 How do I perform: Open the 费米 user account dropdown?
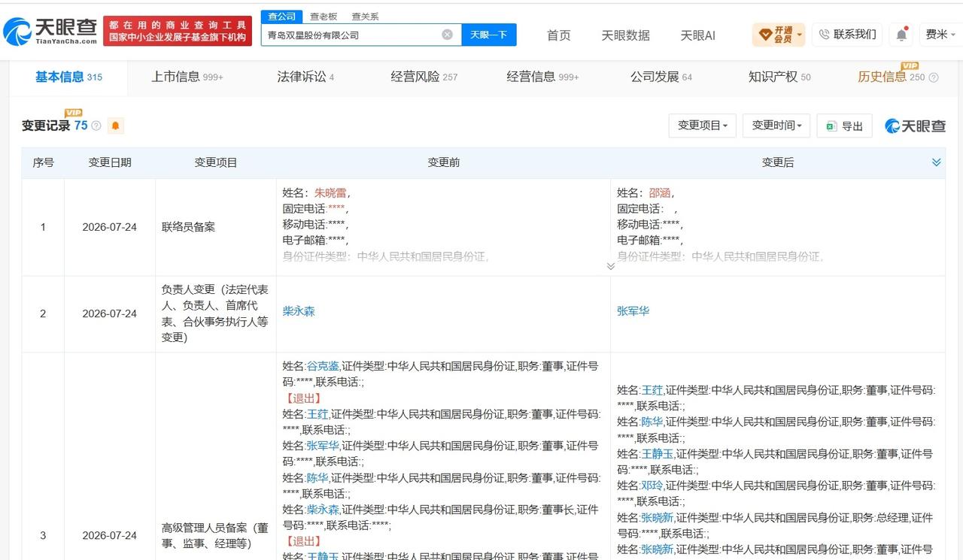(940, 35)
